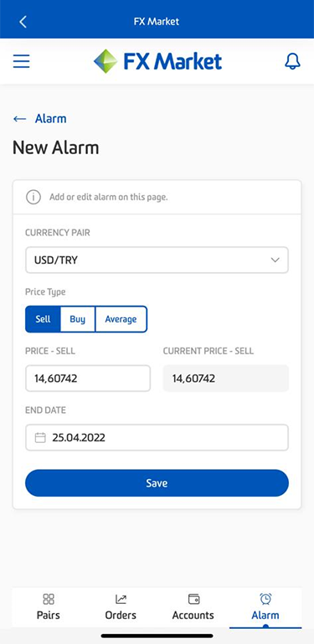Tap the calendar icon in End Date
The image size is (314, 644).
(40, 437)
